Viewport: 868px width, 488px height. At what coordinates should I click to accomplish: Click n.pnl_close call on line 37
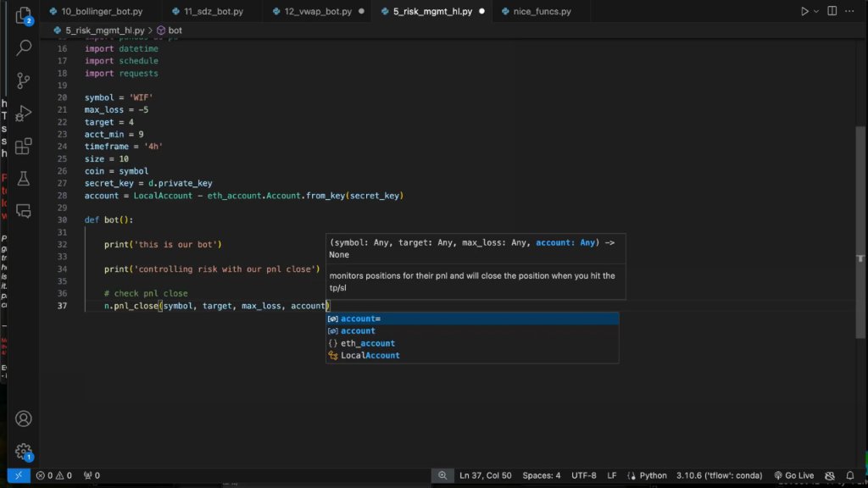click(217, 305)
